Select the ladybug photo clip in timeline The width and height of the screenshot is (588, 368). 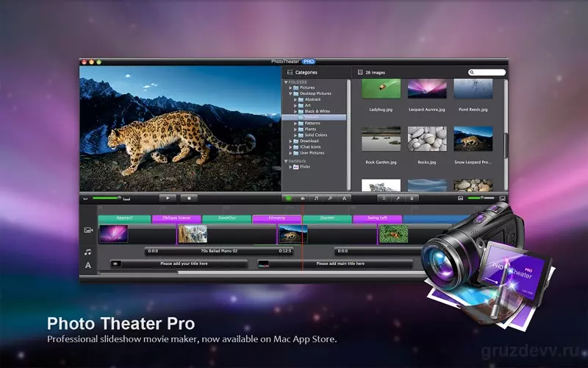393,234
